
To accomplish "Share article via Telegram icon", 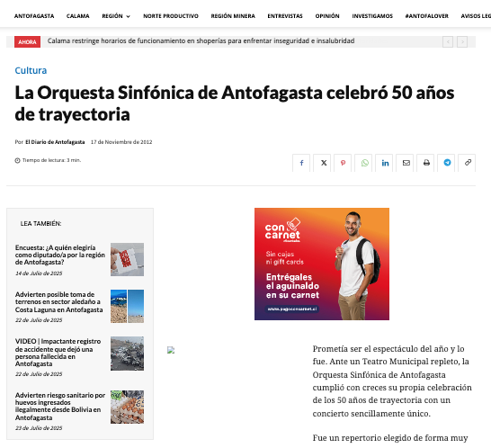I will coord(446,163).
